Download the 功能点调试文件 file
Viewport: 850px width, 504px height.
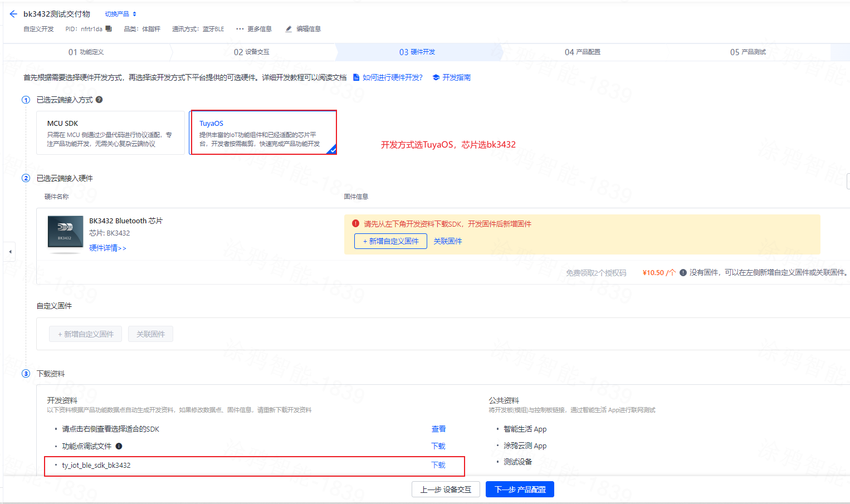coord(438,446)
